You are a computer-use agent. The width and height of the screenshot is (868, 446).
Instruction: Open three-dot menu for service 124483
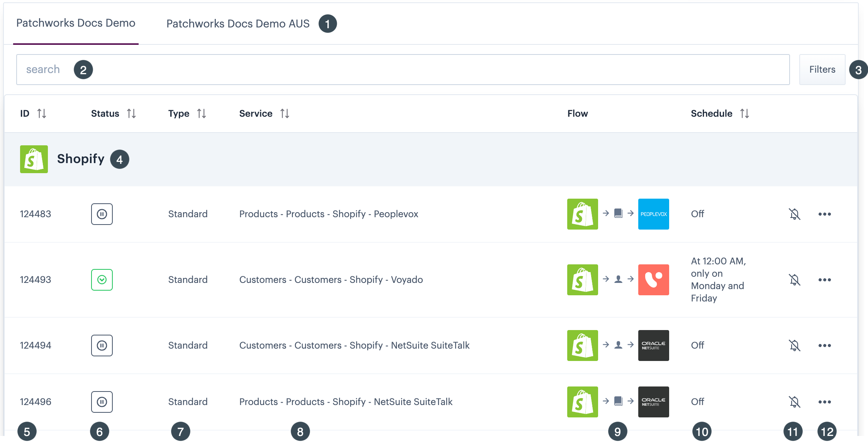click(x=824, y=214)
